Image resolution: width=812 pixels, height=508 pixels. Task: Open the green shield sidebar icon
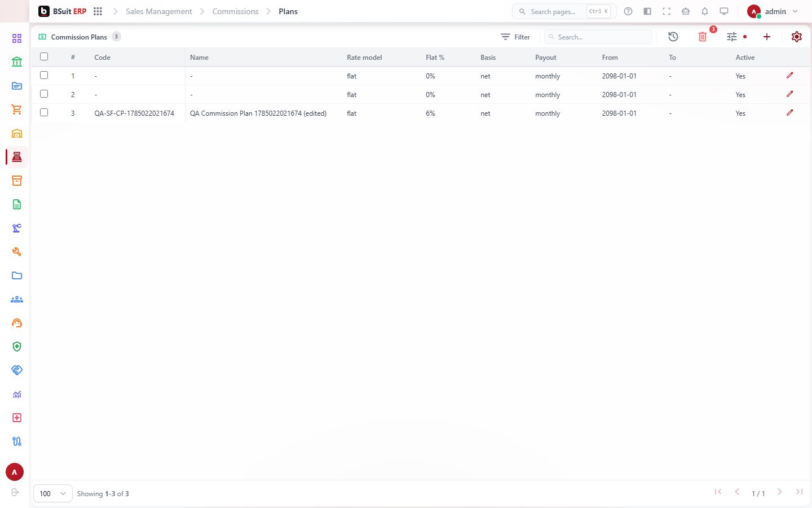tap(17, 347)
